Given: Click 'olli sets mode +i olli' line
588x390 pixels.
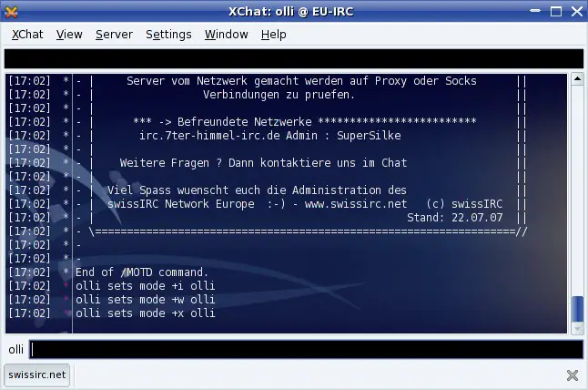Looking at the screenshot, I should [145, 286].
